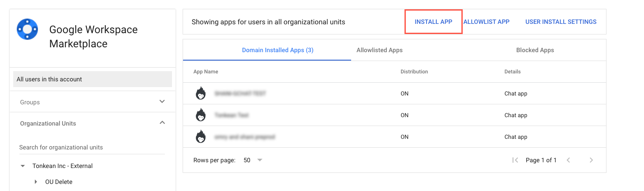Select the Tonkean Inc - External unit
The height and width of the screenshot is (191, 644).
(x=63, y=166)
